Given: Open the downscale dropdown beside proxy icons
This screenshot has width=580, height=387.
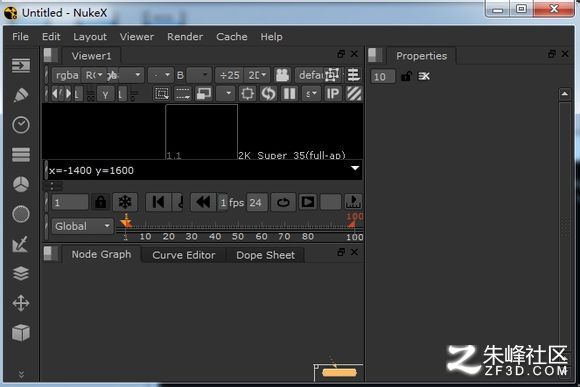Looking at the screenshot, I should coord(226,94).
